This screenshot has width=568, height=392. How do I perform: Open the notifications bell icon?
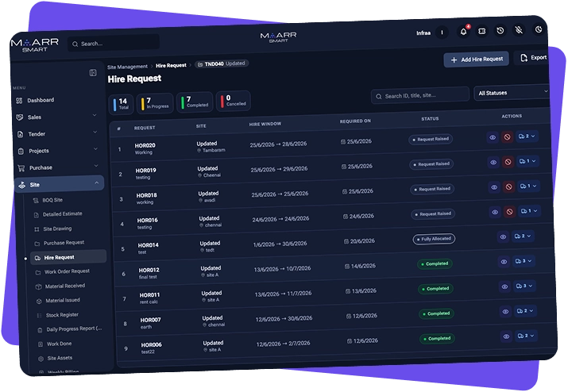click(x=463, y=32)
